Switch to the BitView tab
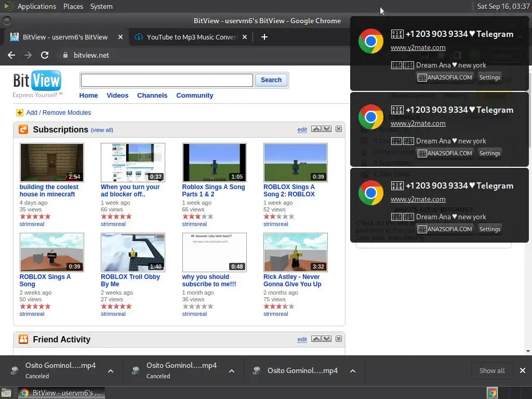 pos(65,37)
